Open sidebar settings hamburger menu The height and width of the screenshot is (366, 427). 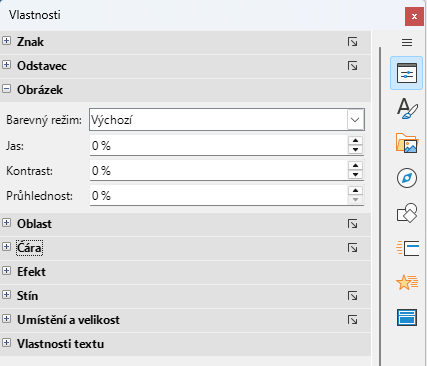[x=407, y=43]
